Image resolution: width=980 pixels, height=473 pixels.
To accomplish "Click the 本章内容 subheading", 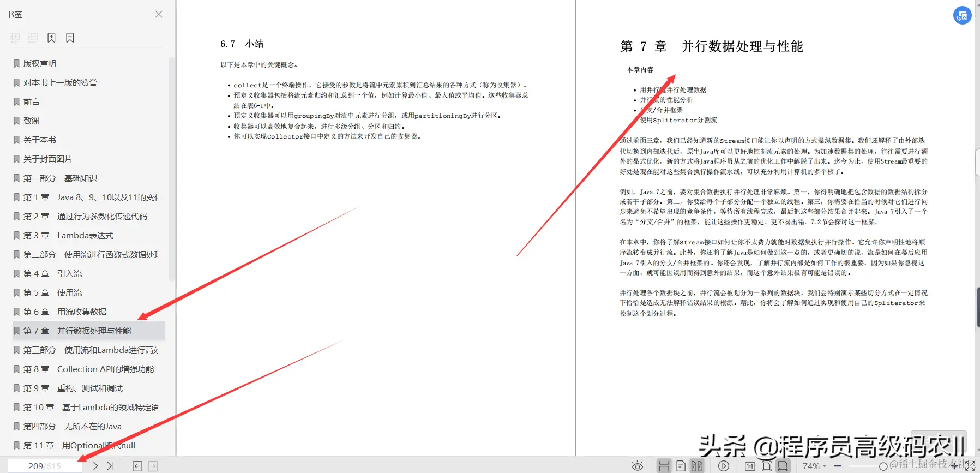I will click(x=640, y=69).
